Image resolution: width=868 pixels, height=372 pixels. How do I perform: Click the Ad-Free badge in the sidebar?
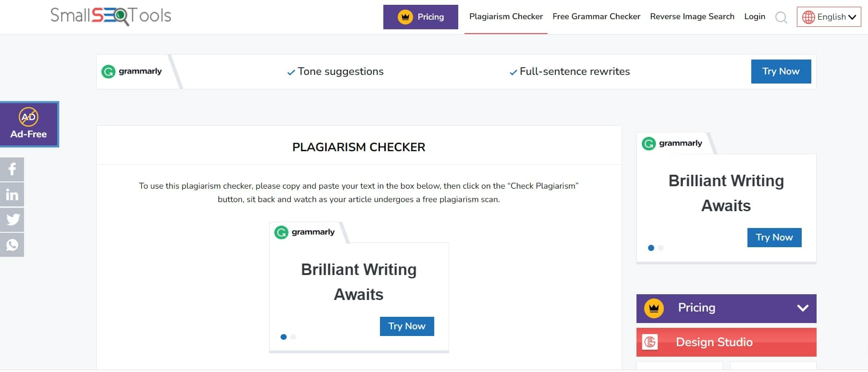(28, 124)
